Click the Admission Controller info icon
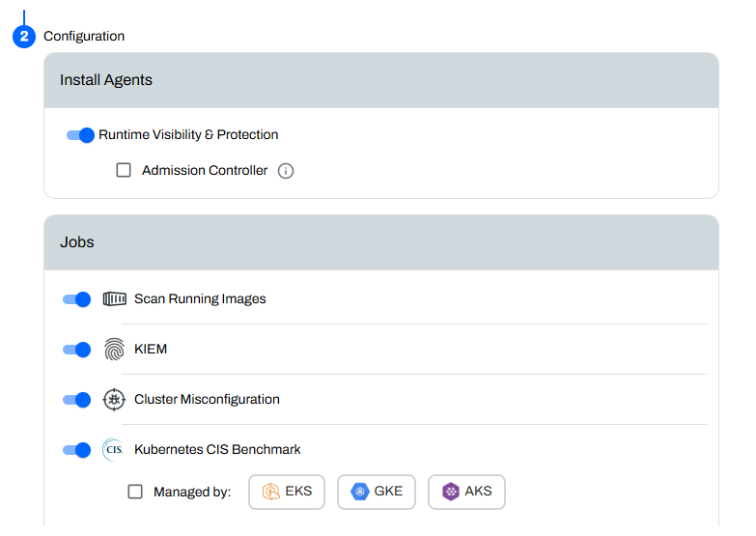This screenshot has width=756, height=536. point(285,171)
